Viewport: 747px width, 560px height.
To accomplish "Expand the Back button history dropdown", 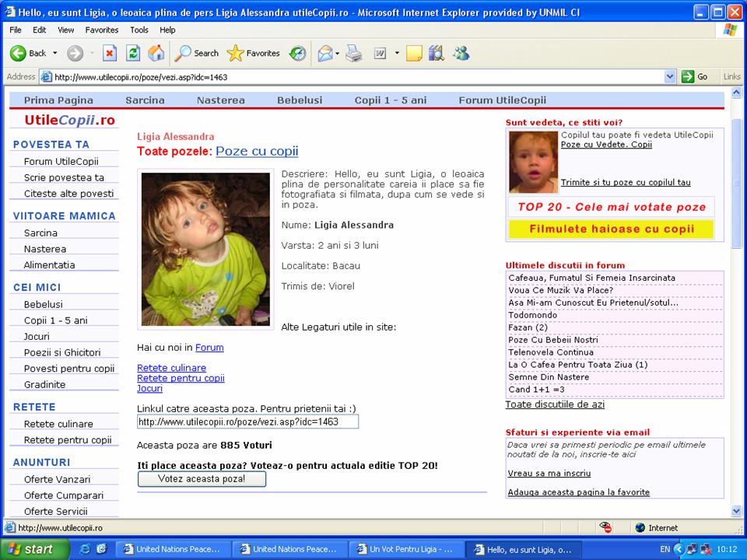I will click(x=55, y=53).
